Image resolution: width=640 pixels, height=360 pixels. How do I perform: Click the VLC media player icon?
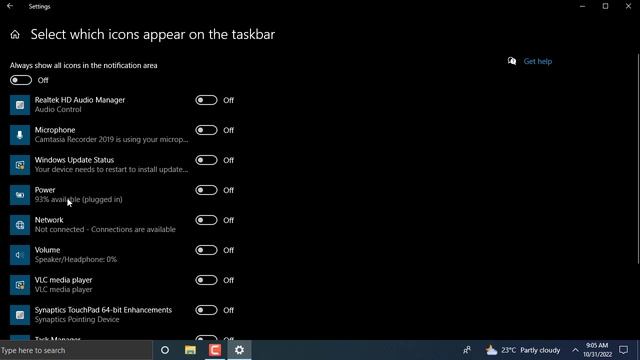(x=20, y=285)
